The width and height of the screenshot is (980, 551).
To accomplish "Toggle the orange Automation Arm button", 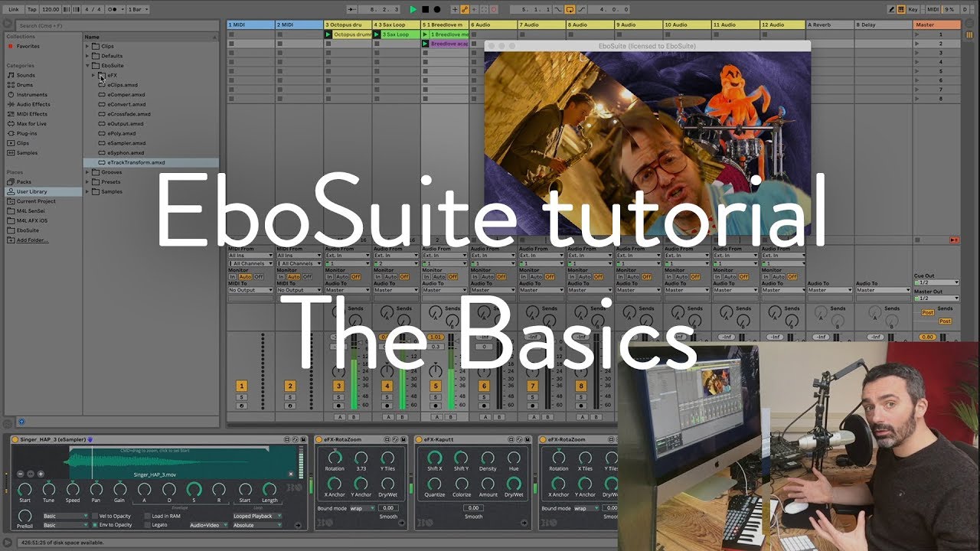I will pyautogui.click(x=465, y=9).
